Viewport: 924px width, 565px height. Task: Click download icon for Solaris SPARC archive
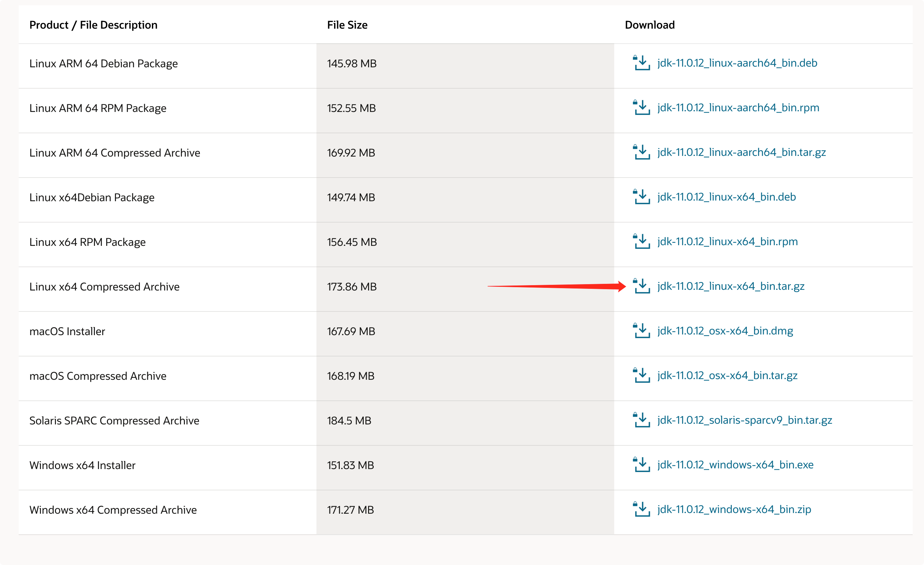pos(641,420)
